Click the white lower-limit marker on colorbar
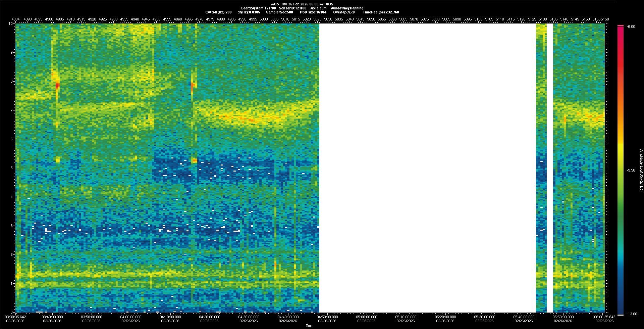Screen dimensions: 644x329 (x=621, y=315)
